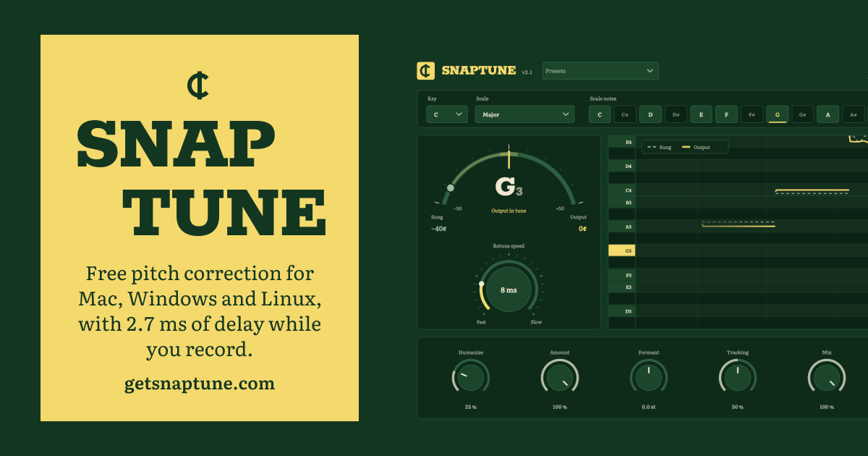Viewport: 868px width, 456px height.
Task: Select the A3 piano roll key
Action: [x=622, y=227]
